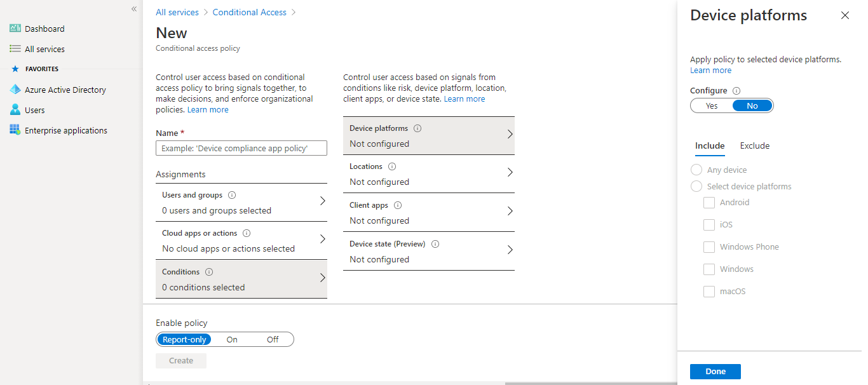Expand the Device state (Preview) chevron
This screenshot has width=868, height=385.
pyautogui.click(x=510, y=250)
